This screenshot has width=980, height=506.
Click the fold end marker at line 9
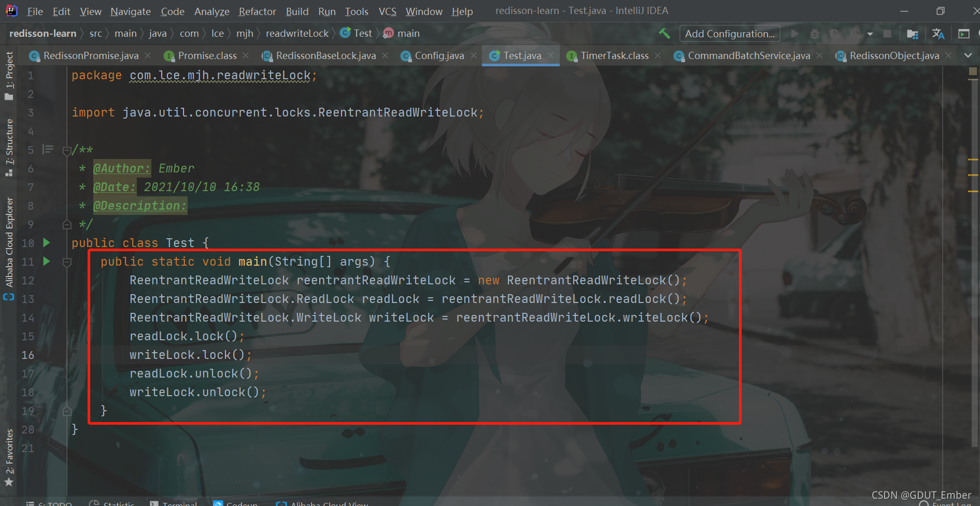[67, 224]
